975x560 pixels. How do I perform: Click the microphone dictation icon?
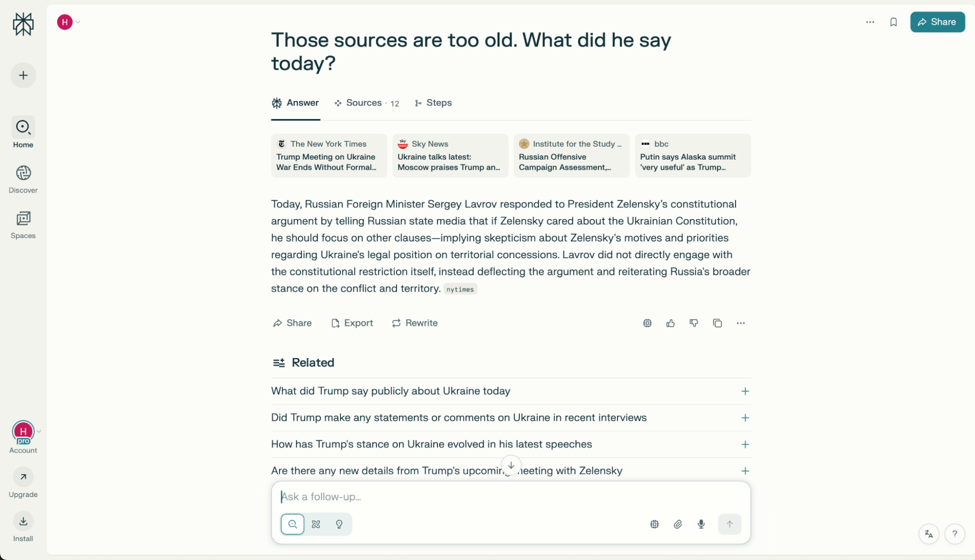coord(701,524)
